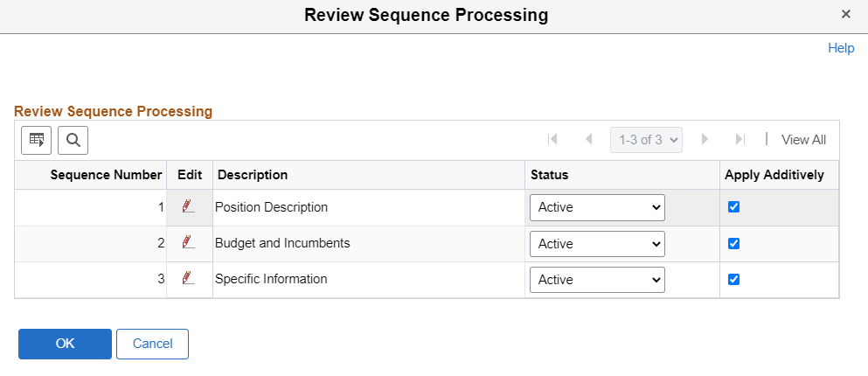
Task: Uncheck Apply Additively for Budget and Incumbents
Action: point(734,243)
